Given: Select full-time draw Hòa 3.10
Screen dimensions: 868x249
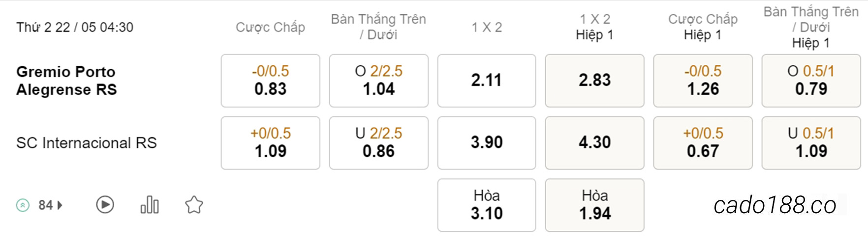Looking at the screenshot, I should [x=487, y=205].
